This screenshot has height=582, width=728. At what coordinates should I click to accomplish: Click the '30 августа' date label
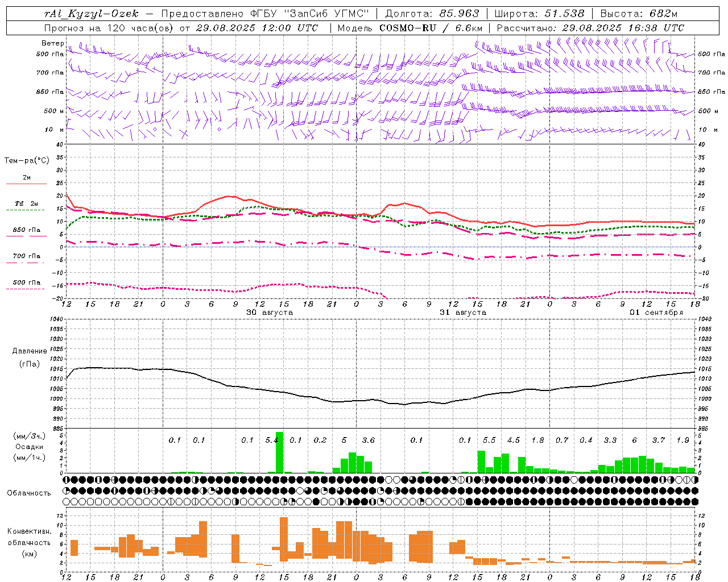[x=270, y=313]
